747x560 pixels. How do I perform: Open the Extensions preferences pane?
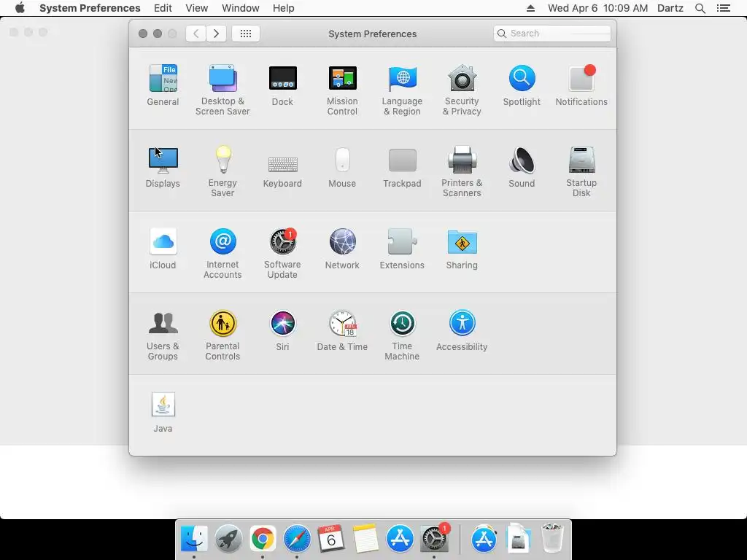click(402, 249)
